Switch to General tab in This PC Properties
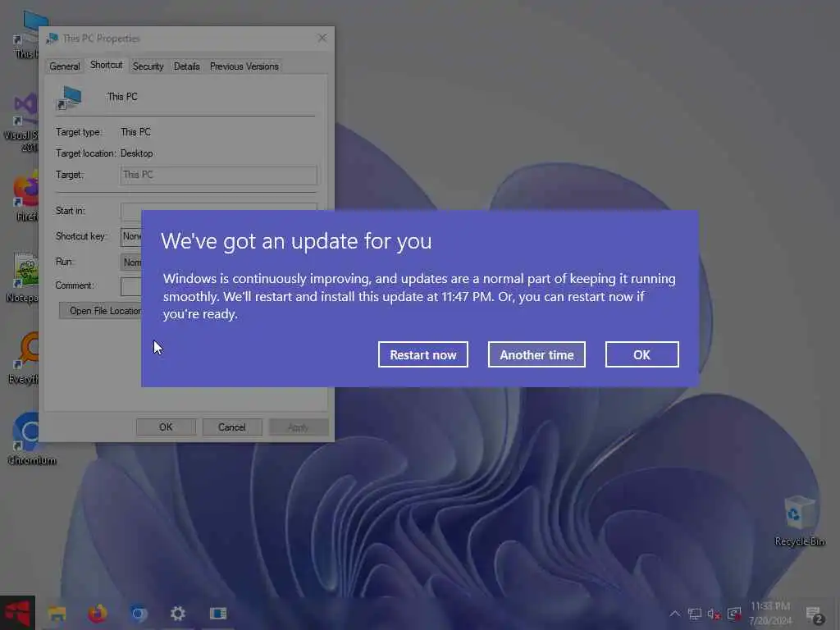Image resolution: width=840 pixels, height=630 pixels. 64,66
